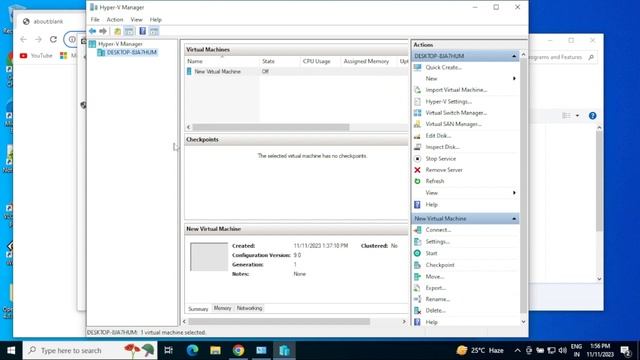640x360 pixels.
Task: Switch to the Memory tab
Action: click(x=222, y=308)
